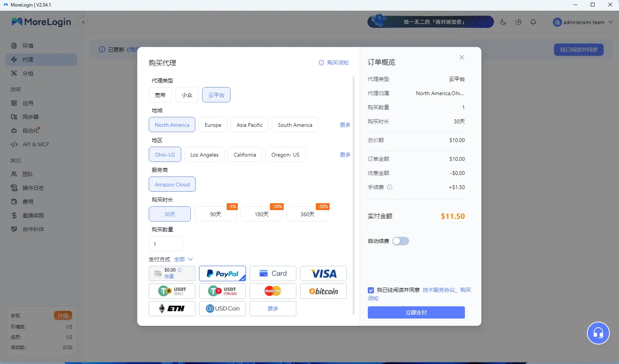Choose the Europe region
Image resolution: width=619 pixels, height=364 pixels.
[x=213, y=125]
